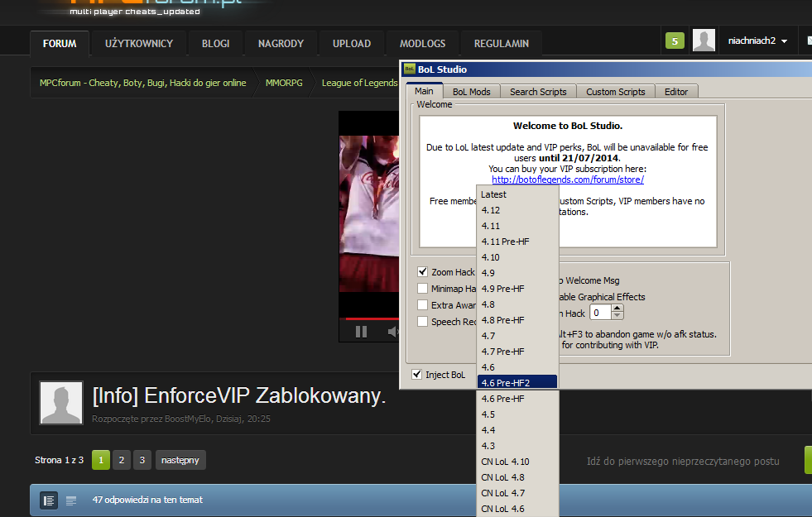Pause the video with the pause icon
This screenshot has height=517, width=812.
[x=362, y=332]
